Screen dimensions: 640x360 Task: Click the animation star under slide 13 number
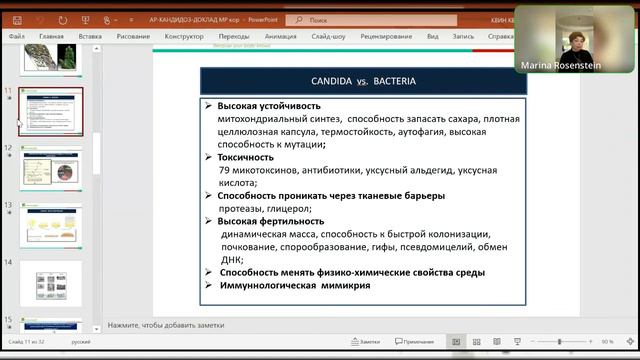[x=9, y=213]
